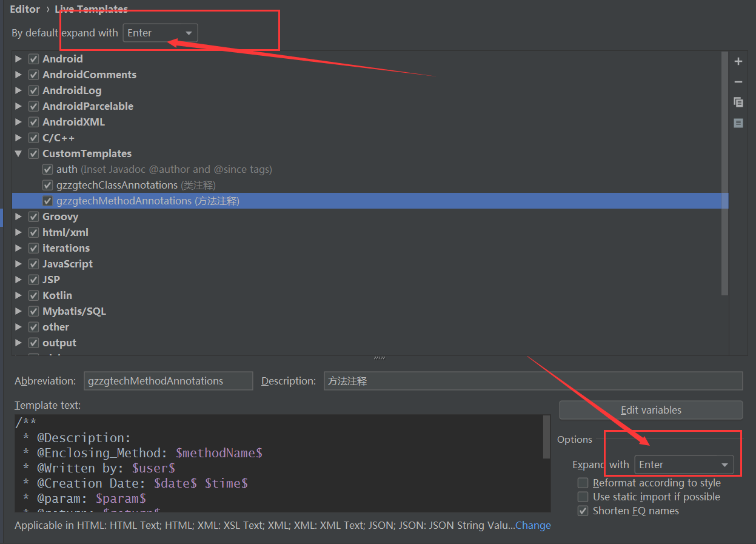
Task: Expand the C/C++ group arrow
Action: 18,138
